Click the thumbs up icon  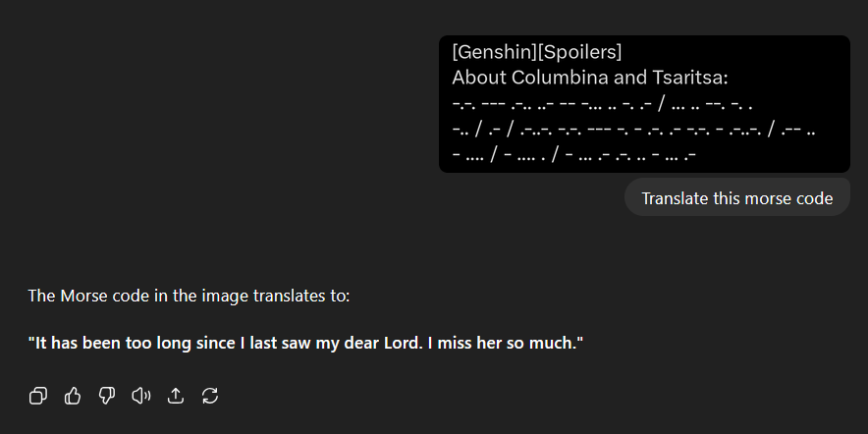(x=73, y=396)
